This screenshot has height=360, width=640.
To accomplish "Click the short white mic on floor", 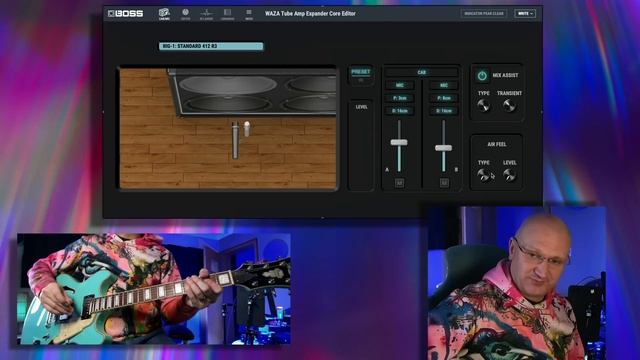I will coord(247,129).
